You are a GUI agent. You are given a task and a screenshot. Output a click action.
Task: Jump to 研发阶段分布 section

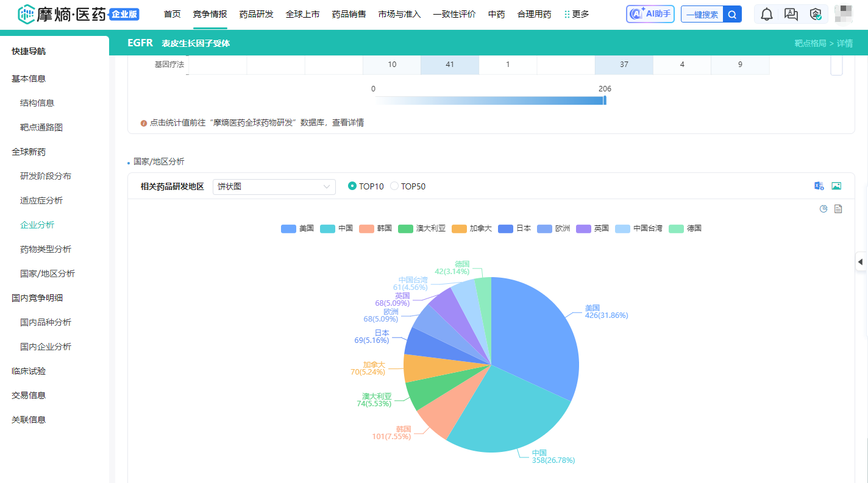pyautogui.click(x=46, y=176)
